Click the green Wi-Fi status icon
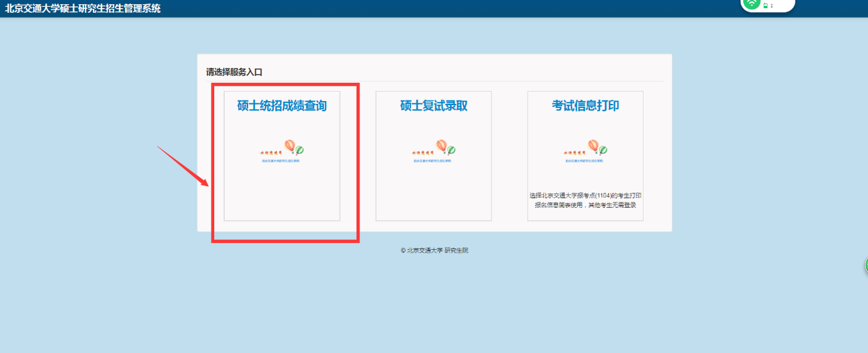 click(x=751, y=3)
